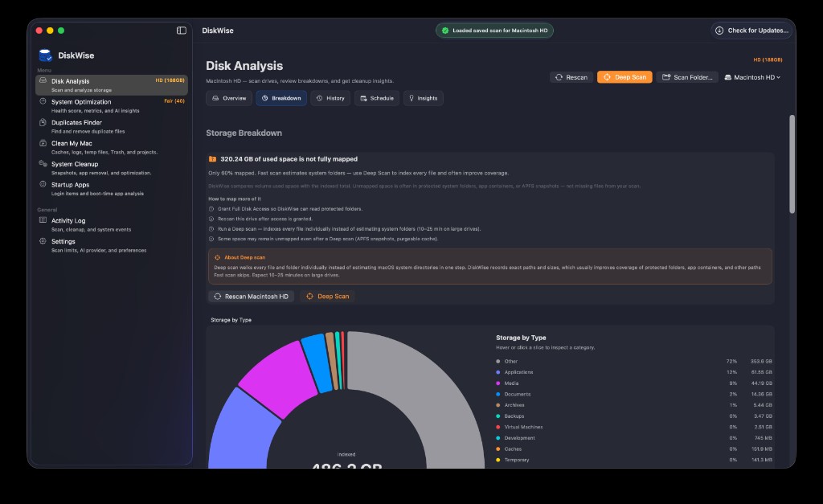Click the Clean My Mac sidebar icon

pos(43,143)
